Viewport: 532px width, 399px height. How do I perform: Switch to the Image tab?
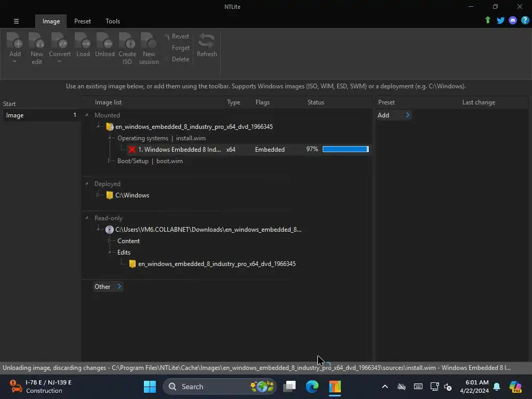(51, 21)
